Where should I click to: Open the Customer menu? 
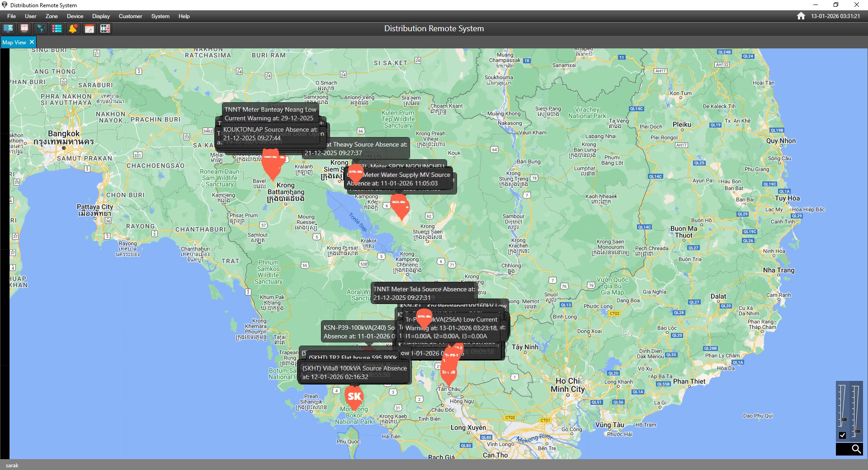130,16
